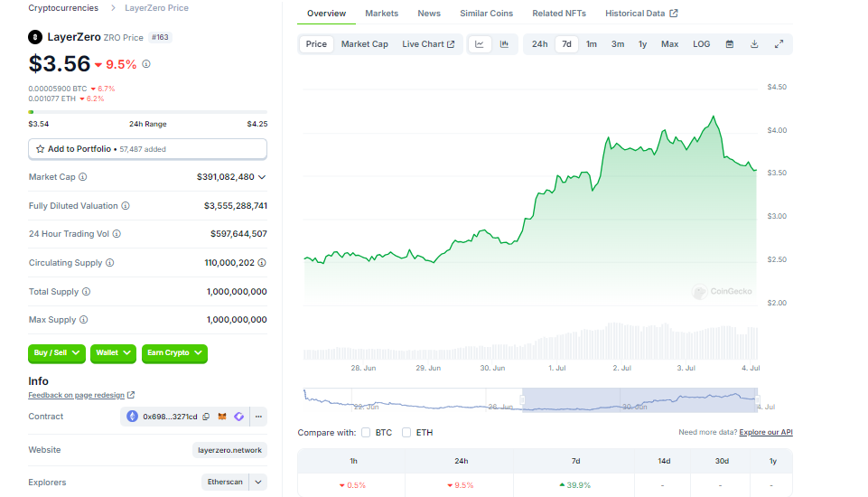Viewport: 868px width, 497px height.
Task: Grab right handle of chart range navigator
Action: click(757, 400)
